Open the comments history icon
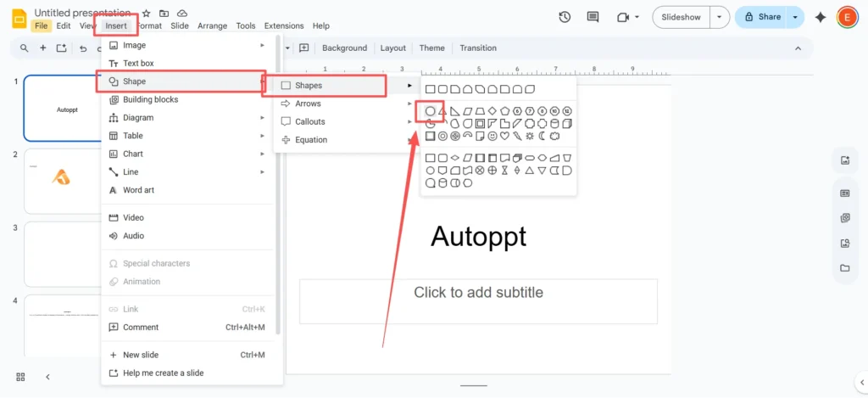Screen dimensions: 868x398 pos(593,17)
